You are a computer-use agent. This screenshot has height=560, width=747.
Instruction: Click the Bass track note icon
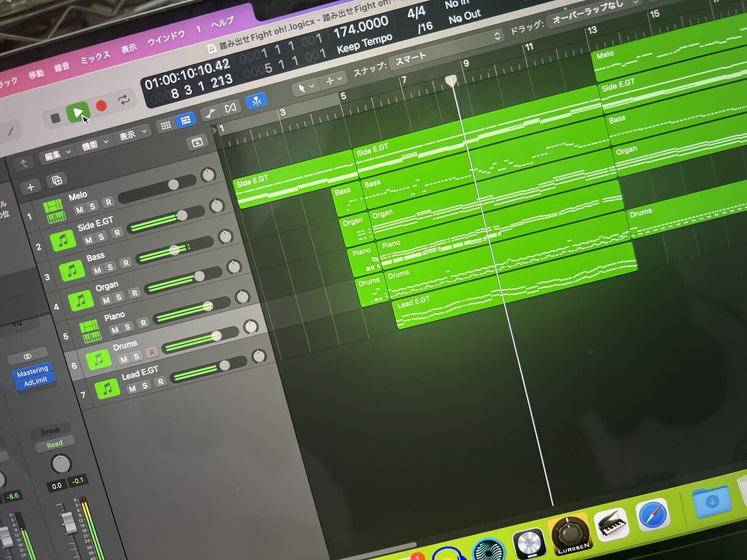point(72,270)
